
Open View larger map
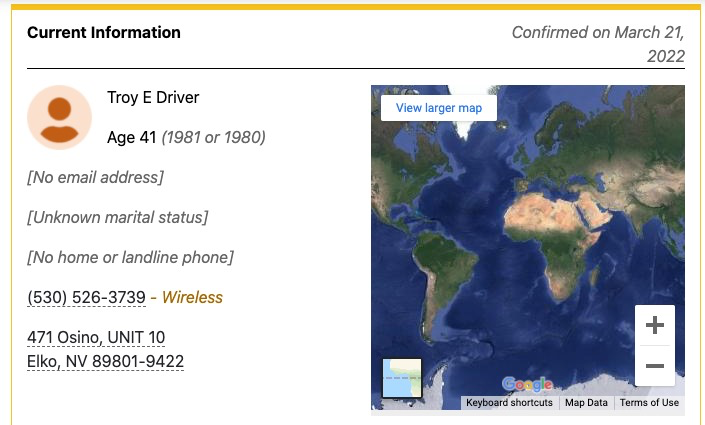pos(438,107)
